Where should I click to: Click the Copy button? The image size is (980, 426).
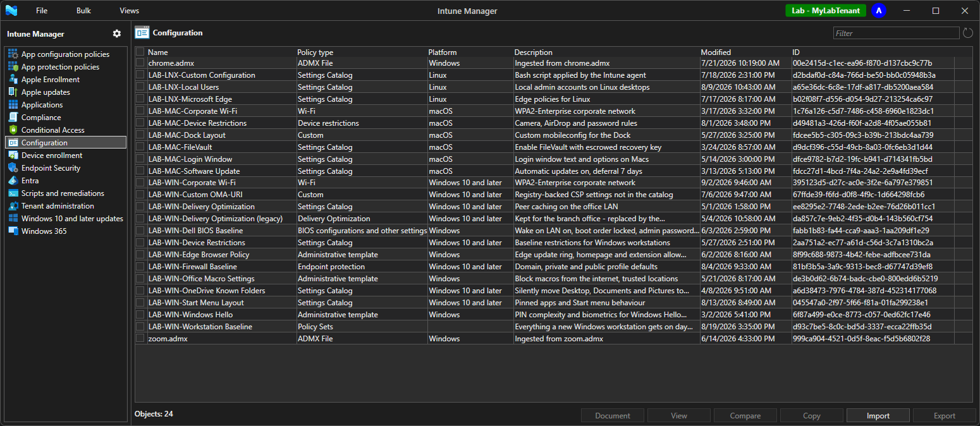pos(811,416)
